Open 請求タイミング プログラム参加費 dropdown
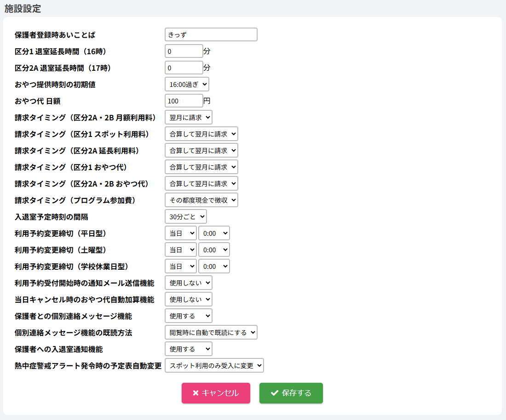Viewport: 506px width, 420px height. pos(201,200)
